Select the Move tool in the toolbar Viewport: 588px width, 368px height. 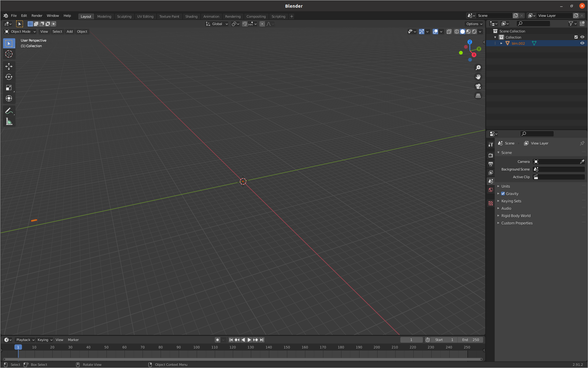coord(9,66)
